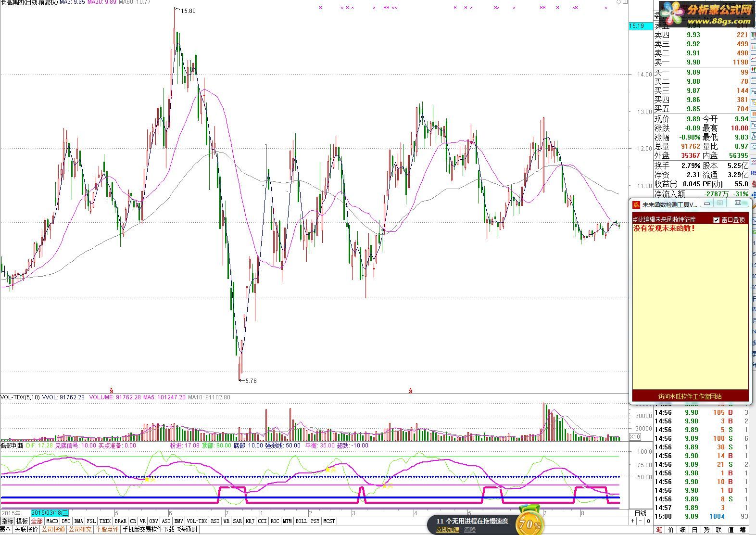
Task: Select the MCST indicator tab
Action: (329, 521)
